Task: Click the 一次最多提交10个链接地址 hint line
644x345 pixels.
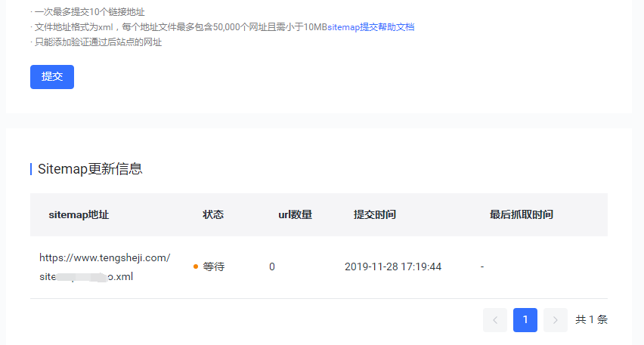Action: (90, 12)
